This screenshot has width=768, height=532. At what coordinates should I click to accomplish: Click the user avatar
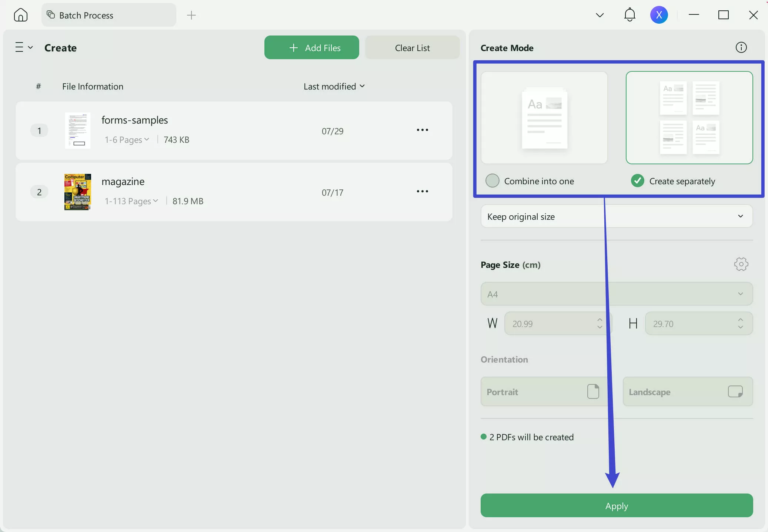click(659, 15)
